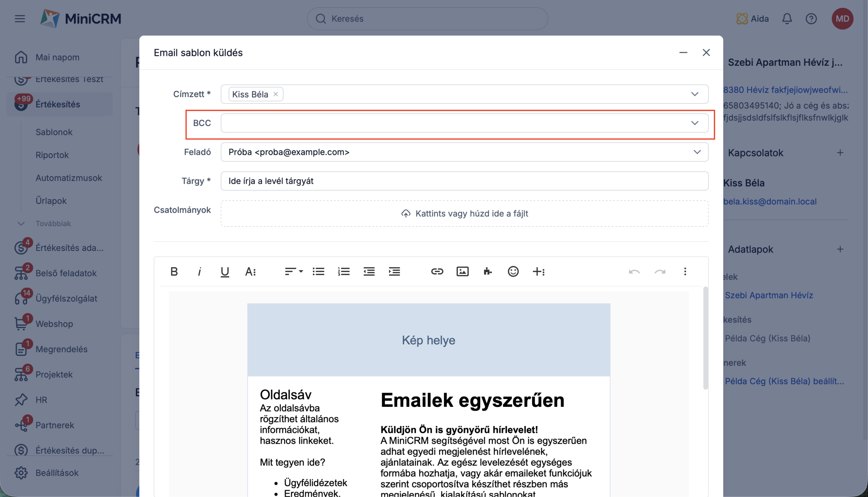Go to Űrlapok submenu
This screenshot has height=497, width=868.
click(x=51, y=201)
